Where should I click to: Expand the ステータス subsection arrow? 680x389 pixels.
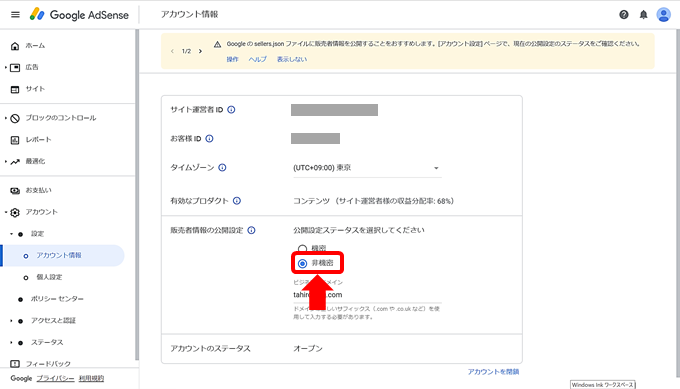[x=11, y=343]
